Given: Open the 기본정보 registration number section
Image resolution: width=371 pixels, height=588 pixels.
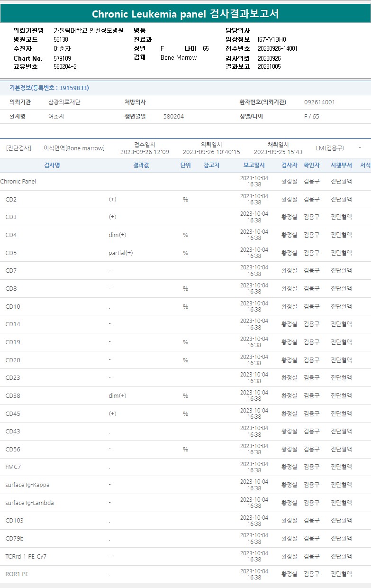Looking at the screenshot, I should click(49, 88).
